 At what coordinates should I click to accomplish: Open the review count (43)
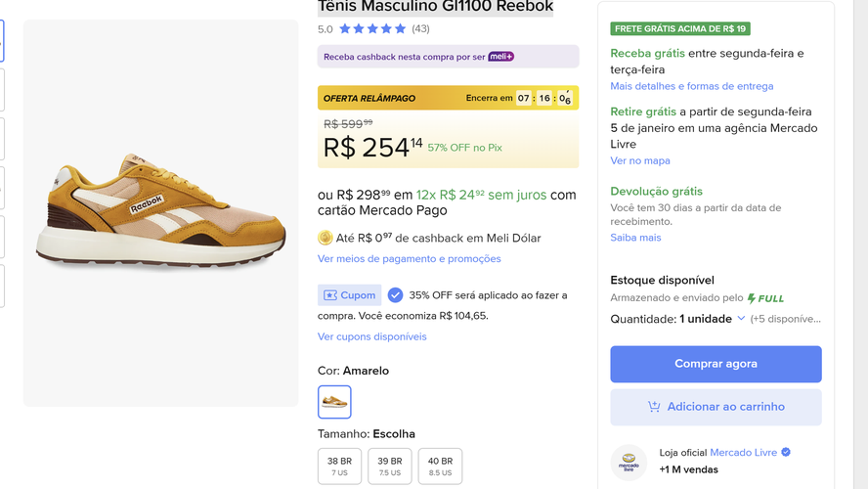pos(420,28)
